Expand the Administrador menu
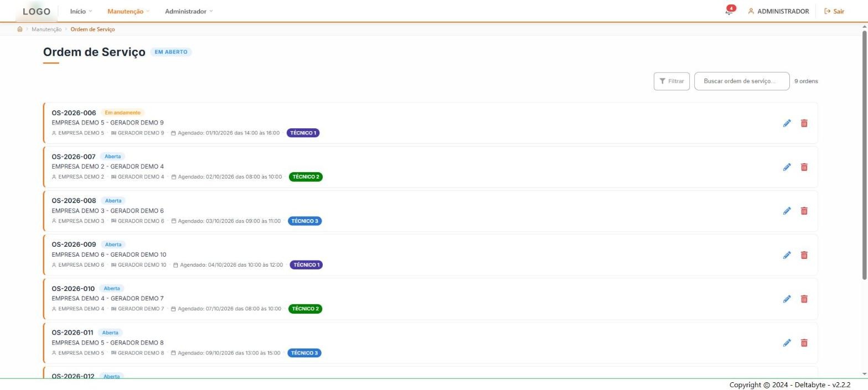The width and height of the screenshot is (868, 390). pos(189,11)
